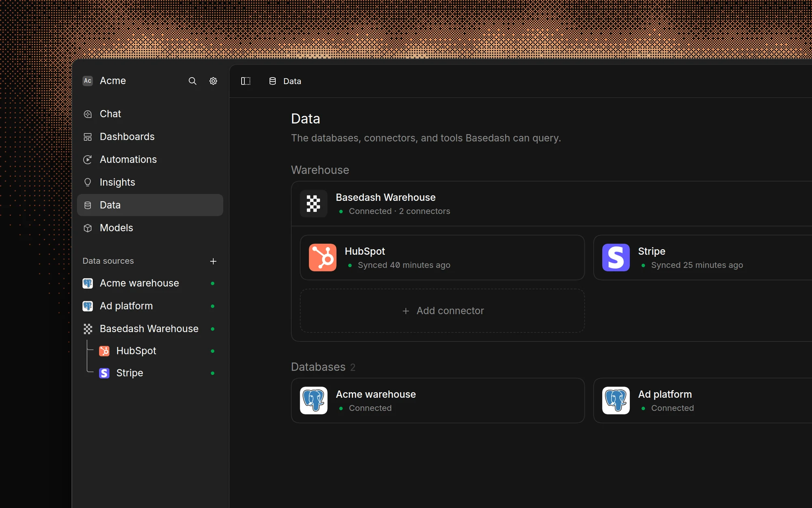Open the Acme warehouse database card
The image size is (812, 508).
tap(438, 400)
